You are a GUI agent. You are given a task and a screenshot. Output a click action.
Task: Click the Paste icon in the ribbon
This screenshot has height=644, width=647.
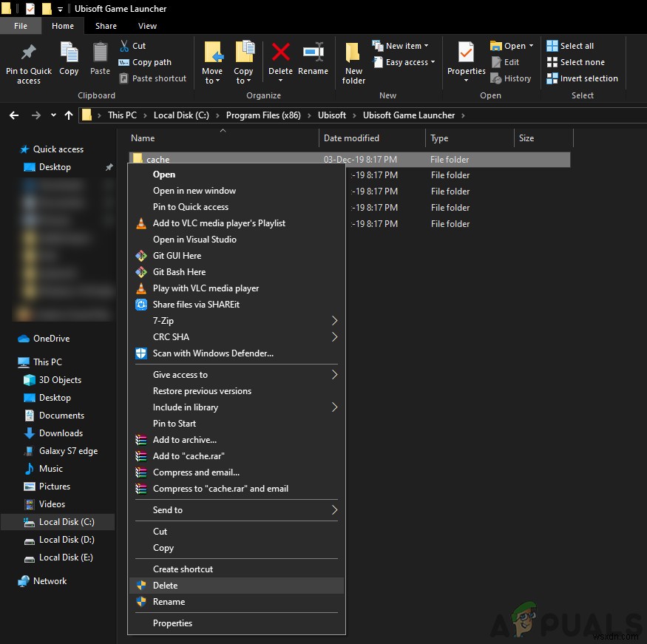(100, 59)
